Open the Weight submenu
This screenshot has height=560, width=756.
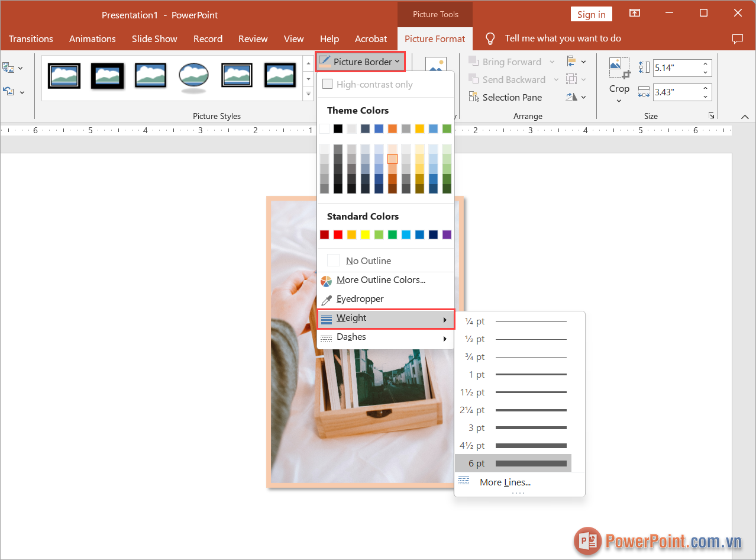click(386, 318)
